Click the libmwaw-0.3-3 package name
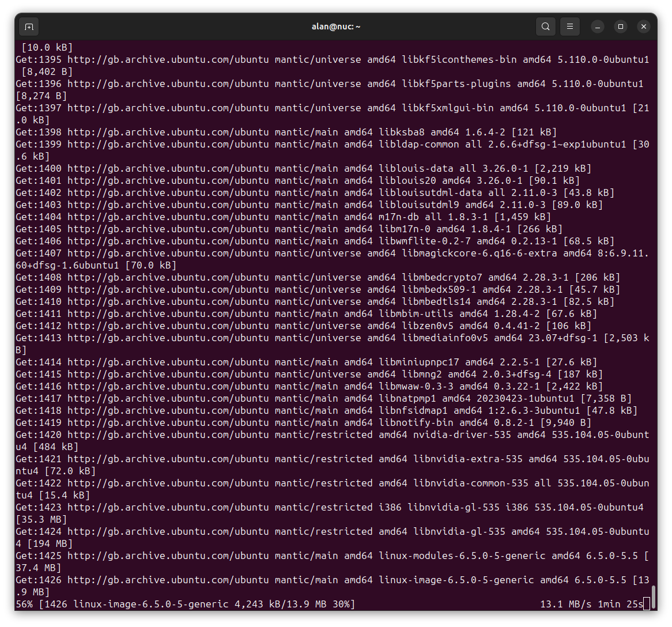 (416, 386)
